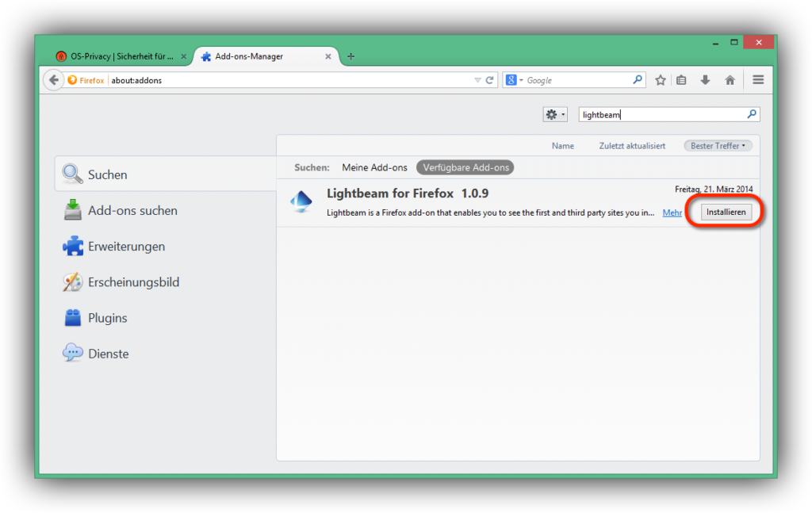Open a new tab with plus button
Image resolution: width=812 pixels, height=513 pixels.
coord(350,56)
